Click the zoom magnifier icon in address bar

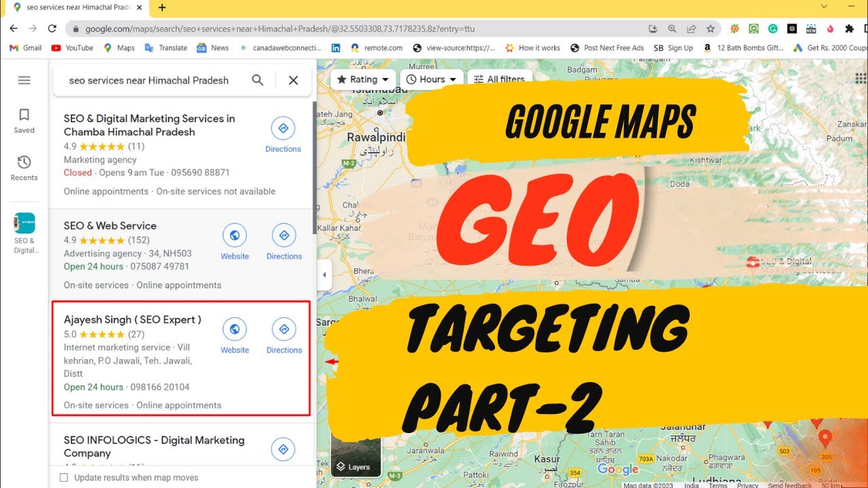(x=672, y=28)
